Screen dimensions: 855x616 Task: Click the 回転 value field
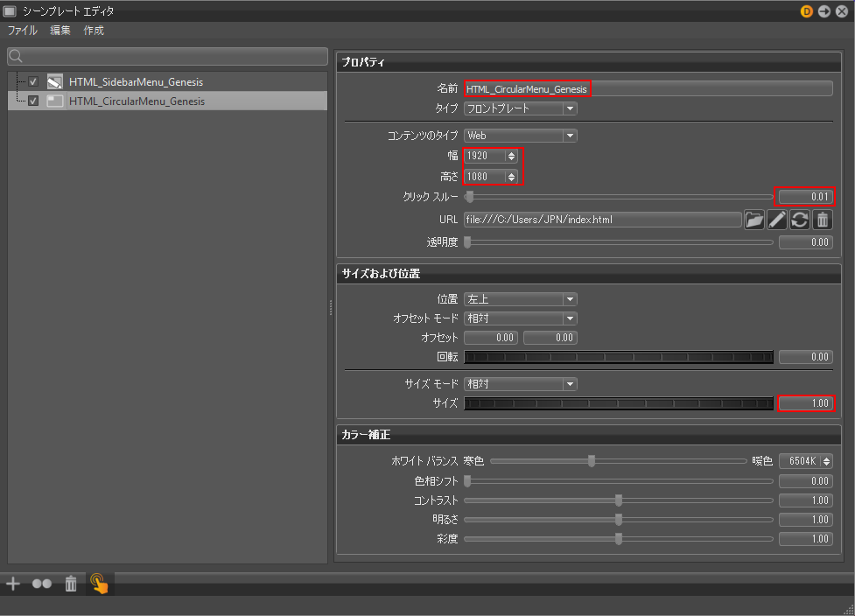pyautogui.click(x=806, y=357)
